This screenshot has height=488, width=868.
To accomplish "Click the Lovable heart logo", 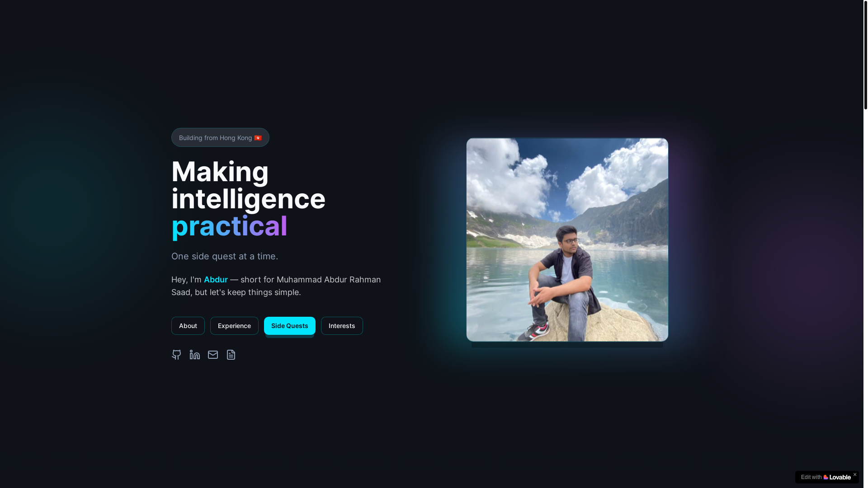I will click(826, 477).
